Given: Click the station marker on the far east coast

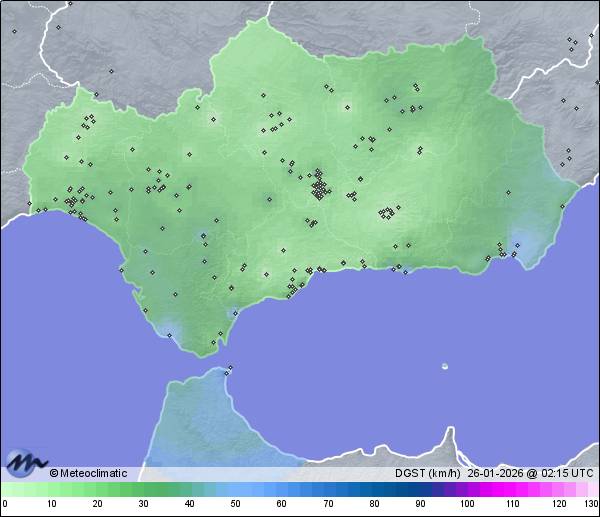Looking at the screenshot, I should pos(561,205).
